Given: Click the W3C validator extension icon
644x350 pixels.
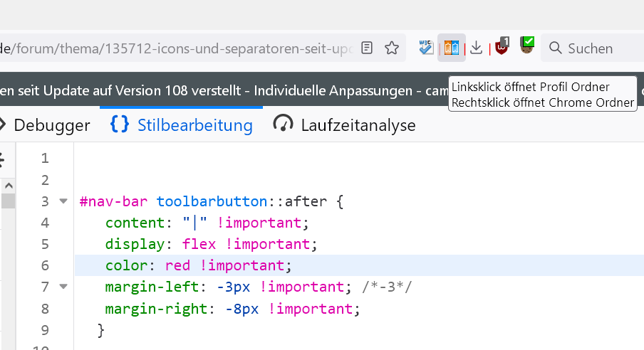Looking at the screenshot, I should [x=426, y=48].
